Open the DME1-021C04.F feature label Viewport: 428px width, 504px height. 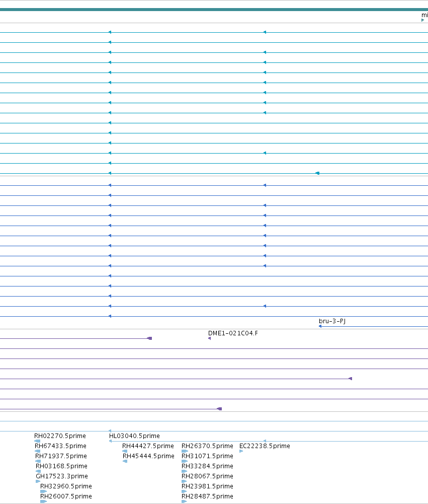point(233,333)
